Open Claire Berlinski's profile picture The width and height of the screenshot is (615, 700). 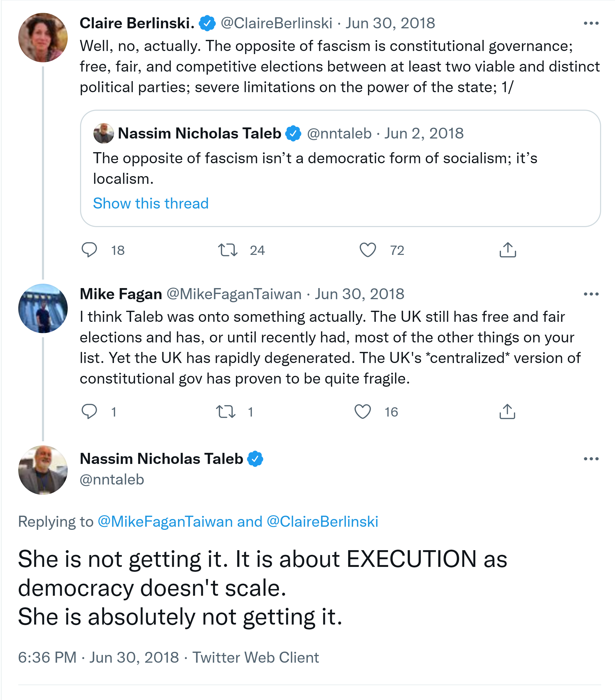click(x=43, y=38)
